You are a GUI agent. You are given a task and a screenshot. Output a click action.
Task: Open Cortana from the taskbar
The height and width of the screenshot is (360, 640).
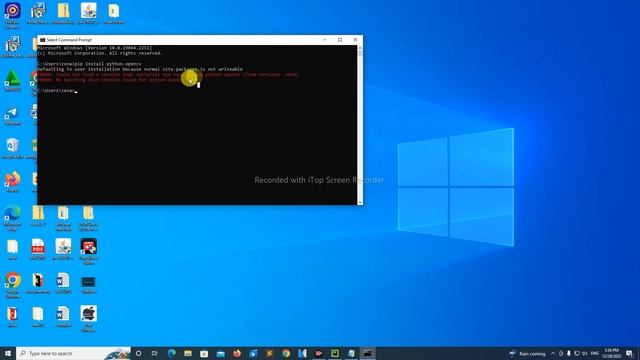coord(138,353)
